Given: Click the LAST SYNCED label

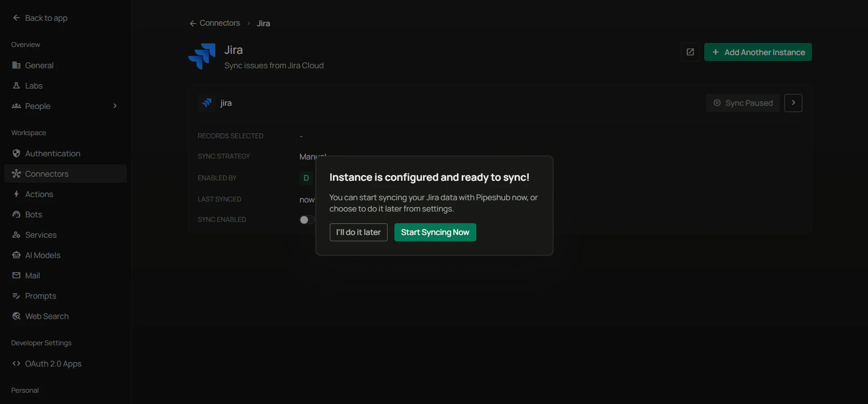Looking at the screenshot, I should [219, 199].
